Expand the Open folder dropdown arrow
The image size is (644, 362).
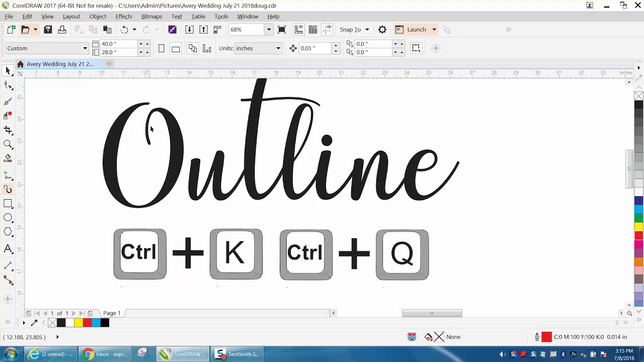35,30
